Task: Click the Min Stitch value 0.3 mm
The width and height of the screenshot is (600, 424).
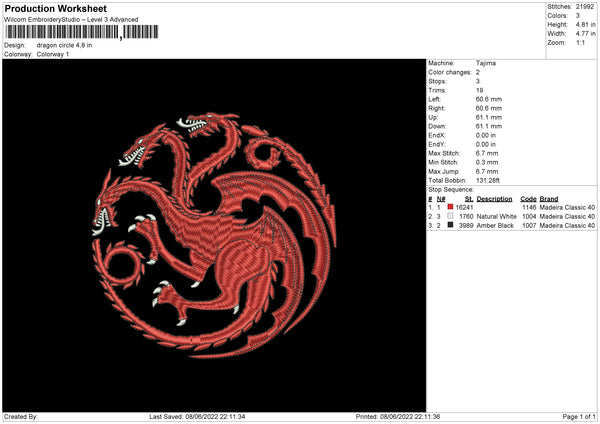Action: point(487,162)
